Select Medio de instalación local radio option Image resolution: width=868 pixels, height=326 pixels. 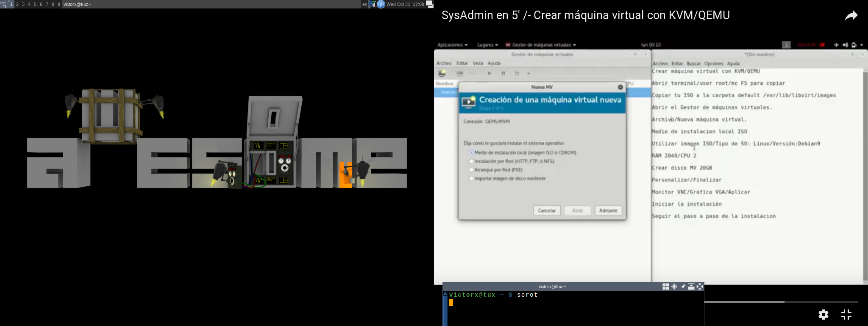(x=471, y=153)
